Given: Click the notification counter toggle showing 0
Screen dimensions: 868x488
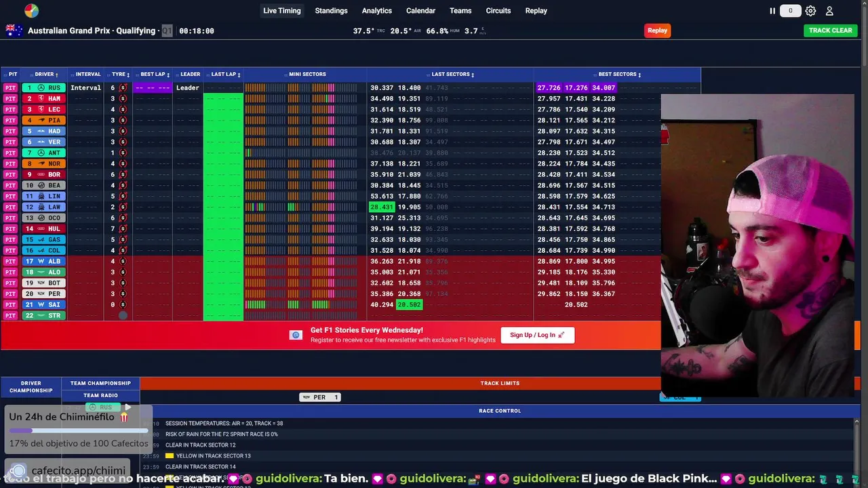Looking at the screenshot, I should [790, 11].
